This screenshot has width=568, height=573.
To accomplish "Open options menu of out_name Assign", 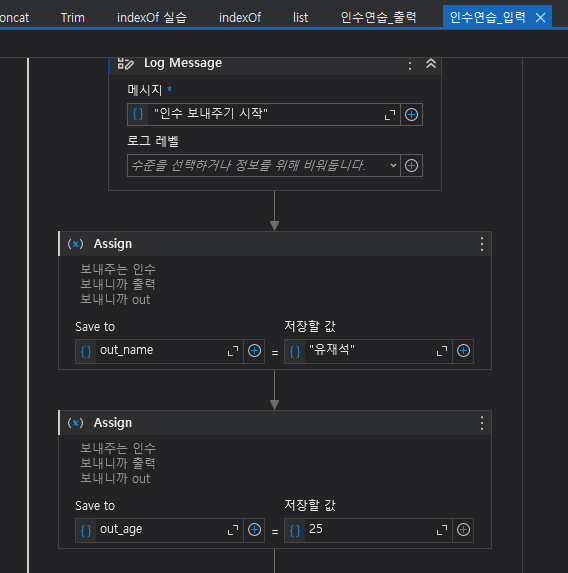I will (482, 244).
